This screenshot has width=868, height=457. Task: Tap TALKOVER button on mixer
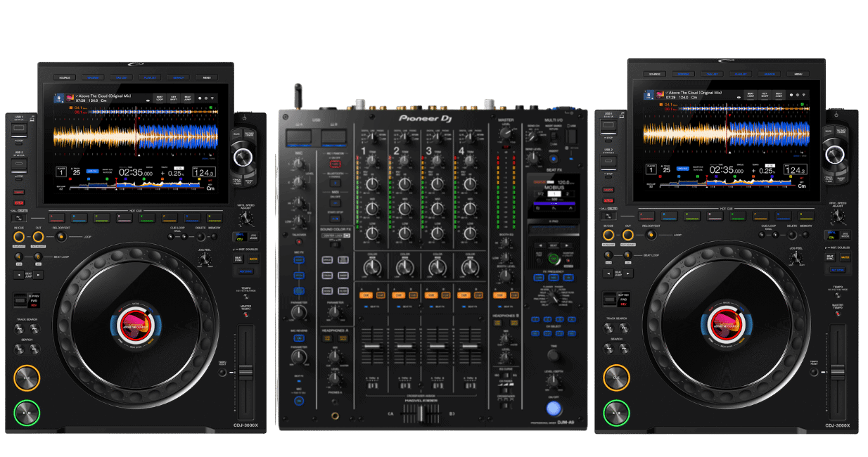click(x=299, y=243)
